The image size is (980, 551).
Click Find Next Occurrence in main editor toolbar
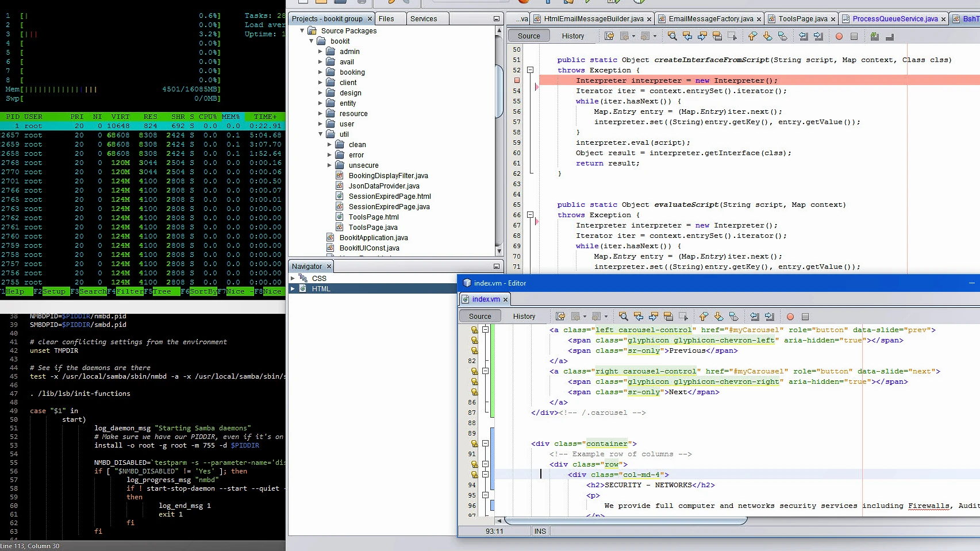point(702,36)
